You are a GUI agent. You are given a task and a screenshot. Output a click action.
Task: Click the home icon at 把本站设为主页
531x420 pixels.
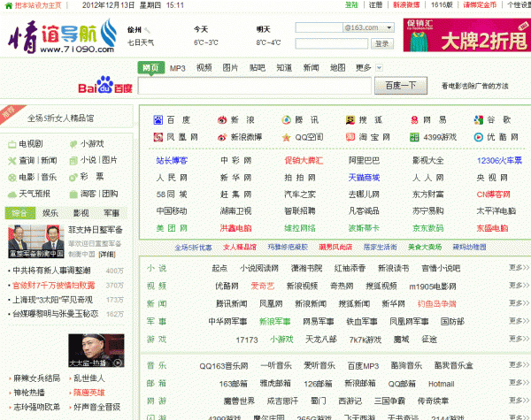[9, 5]
